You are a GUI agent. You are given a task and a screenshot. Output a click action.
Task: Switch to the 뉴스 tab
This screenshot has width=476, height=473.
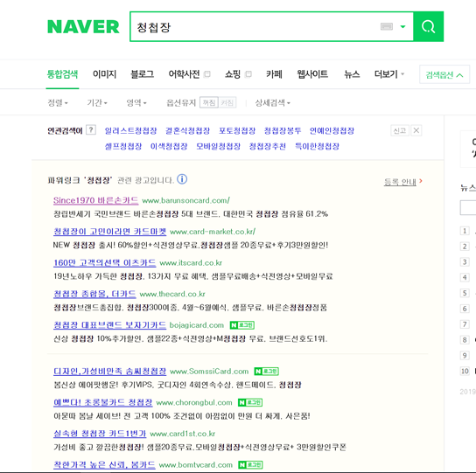click(x=352, y=74)
